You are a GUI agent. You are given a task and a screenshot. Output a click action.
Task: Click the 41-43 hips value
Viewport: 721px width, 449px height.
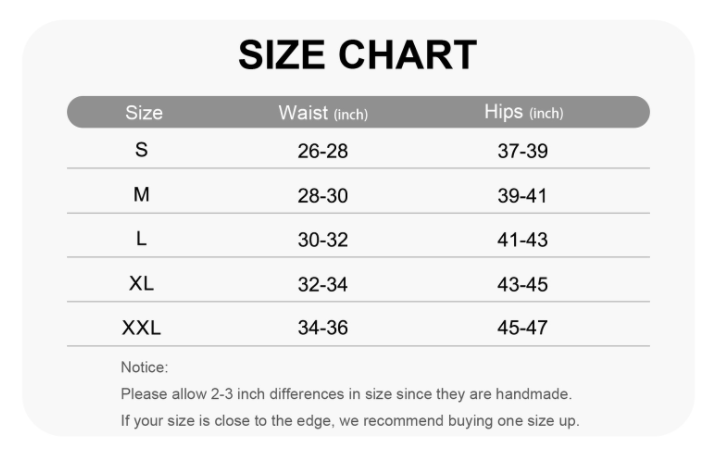522,240
